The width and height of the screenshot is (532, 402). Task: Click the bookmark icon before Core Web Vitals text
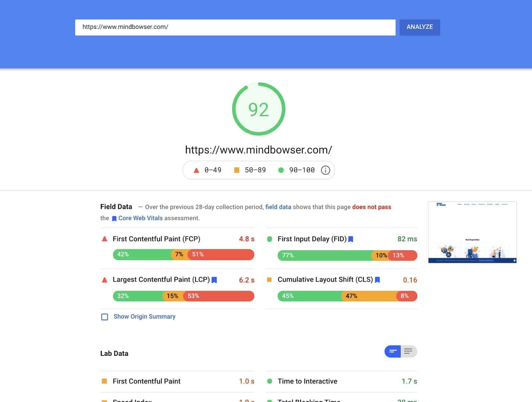pos(114,218)
